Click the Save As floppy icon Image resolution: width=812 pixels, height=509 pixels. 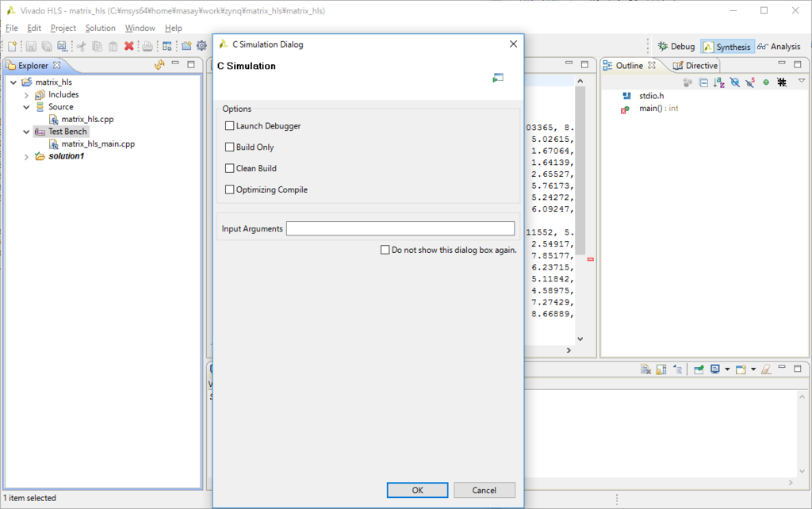tap(62, 47)
